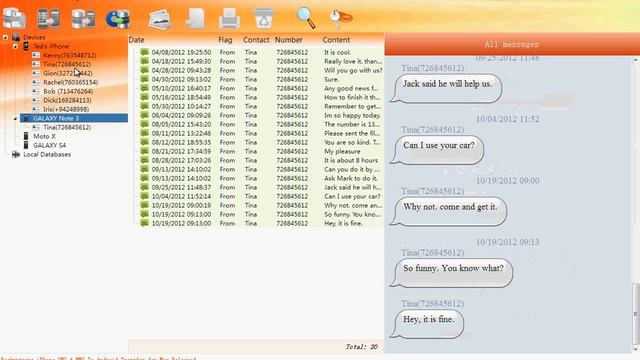Select the GALAXY S4 device
This screenshot has height=360, width=640.
tap(49, 145)
